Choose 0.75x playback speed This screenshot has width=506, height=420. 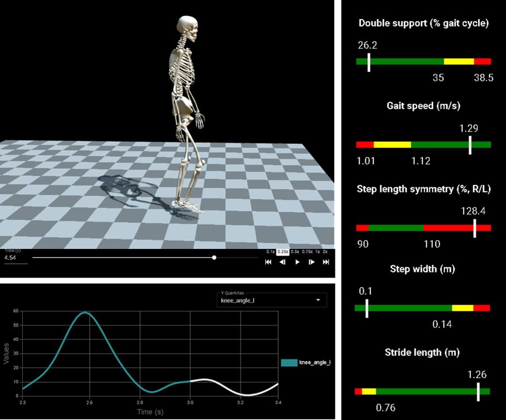tap(307, 251)
